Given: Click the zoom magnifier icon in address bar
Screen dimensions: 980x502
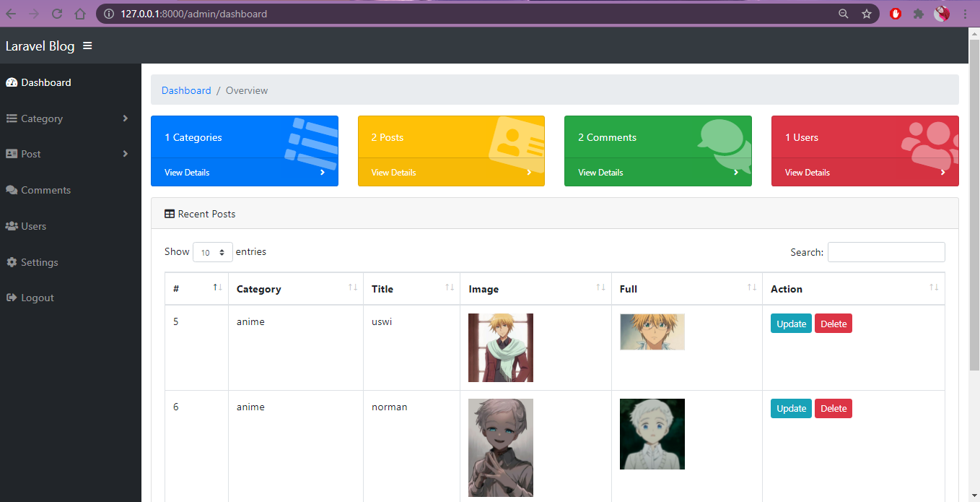Looking at the screenshot, I should coord(844,14).
